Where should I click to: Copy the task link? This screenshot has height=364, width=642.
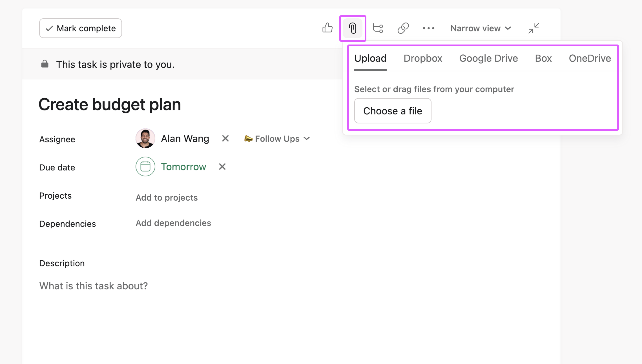point(403,28)
